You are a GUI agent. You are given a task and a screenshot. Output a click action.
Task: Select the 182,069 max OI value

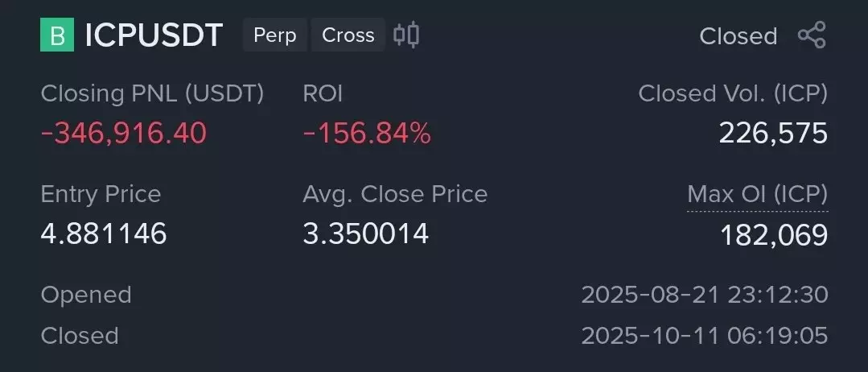click(x=773, y=234)
